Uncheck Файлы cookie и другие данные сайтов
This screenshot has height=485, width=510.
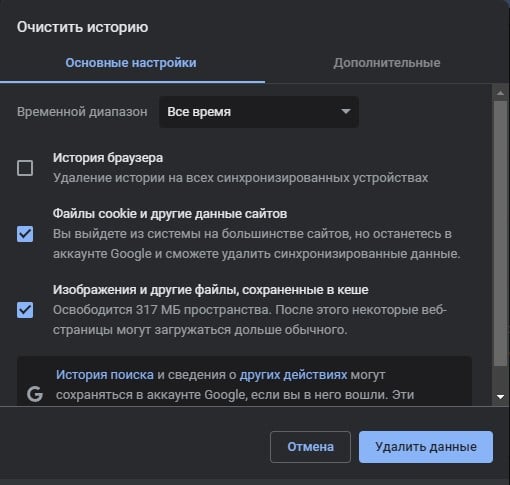25,234
